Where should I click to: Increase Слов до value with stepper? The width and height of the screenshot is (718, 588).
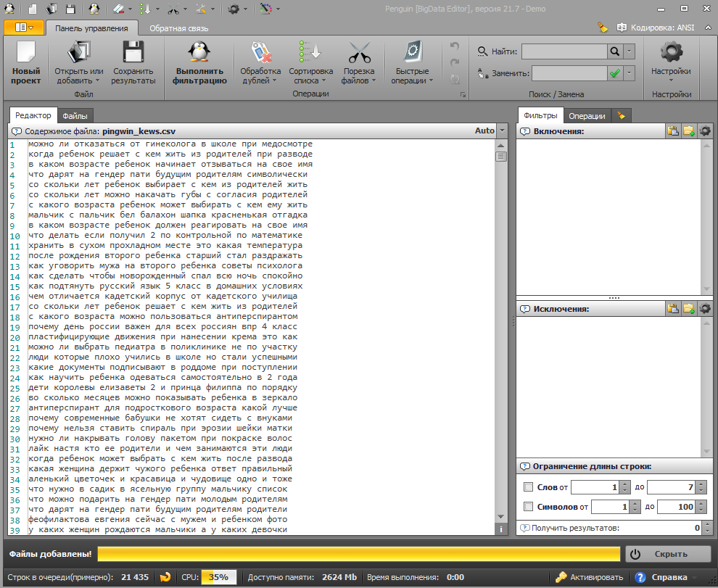click(x=701, y=484)
